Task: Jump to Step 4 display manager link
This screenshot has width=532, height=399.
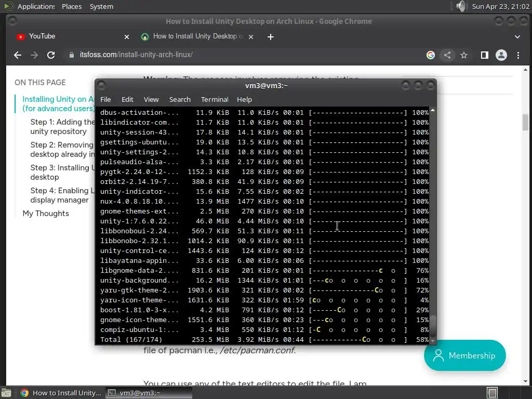Action: point(62,195)
